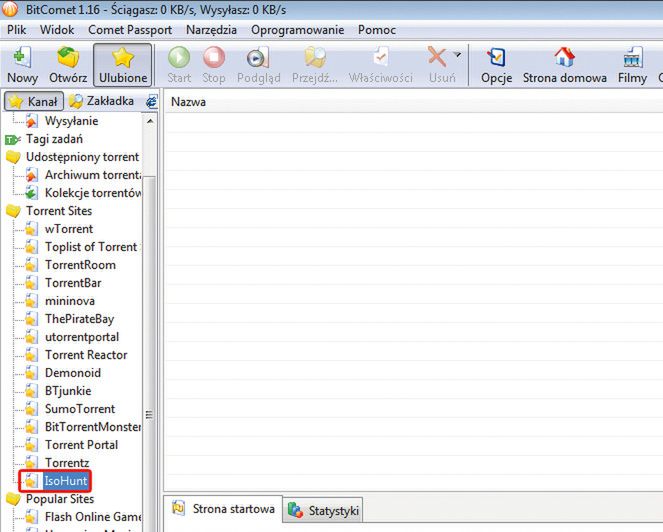Open the ThePirateBay entry
This screenshot has height=532, width=663.
click(x=79, y=319)
